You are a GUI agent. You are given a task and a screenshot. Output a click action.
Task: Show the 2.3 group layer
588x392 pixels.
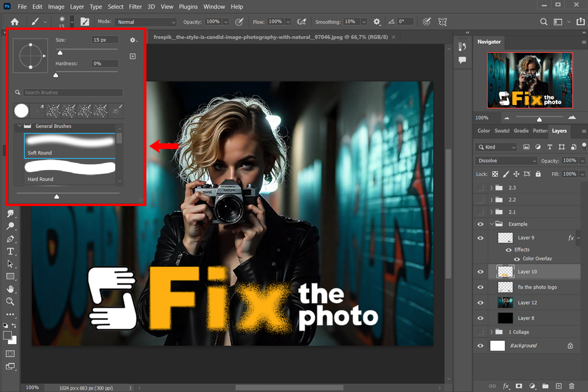coord(481,188)
